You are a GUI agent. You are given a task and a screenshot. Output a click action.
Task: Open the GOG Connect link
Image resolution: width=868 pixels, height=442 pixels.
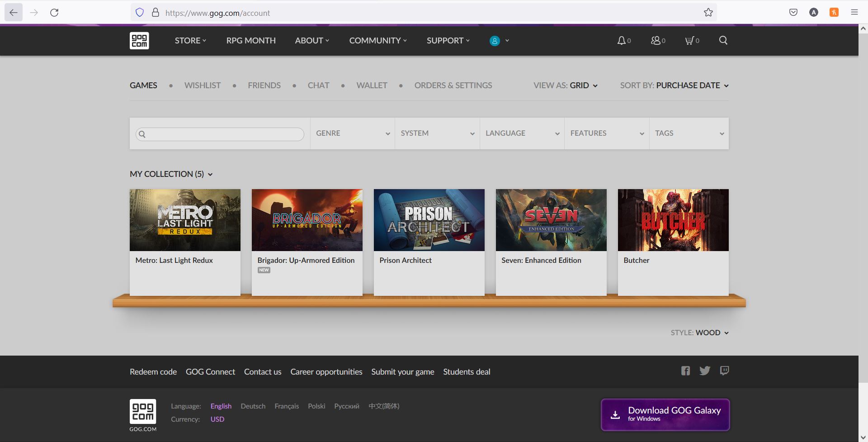[210, 372]
